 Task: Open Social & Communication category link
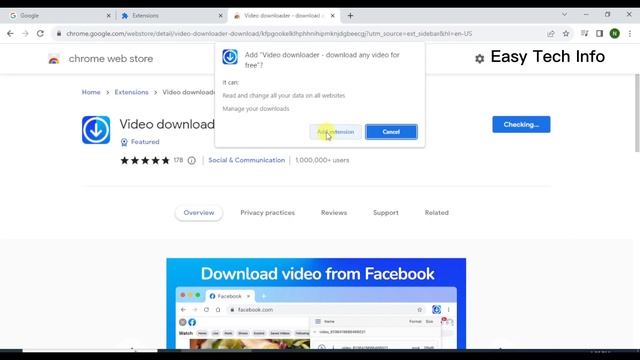(x=247, y=160)
